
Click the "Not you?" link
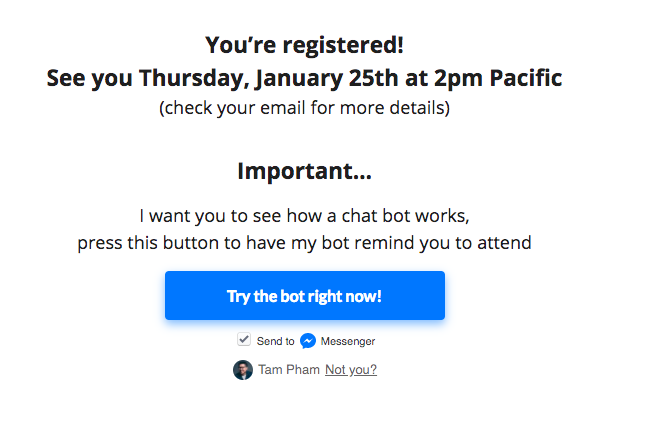pyautogui.click(x=350, y=370)
